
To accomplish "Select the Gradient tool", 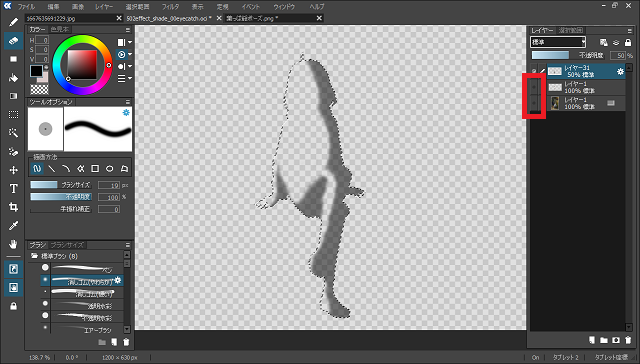I will click(x=13, y=96).
